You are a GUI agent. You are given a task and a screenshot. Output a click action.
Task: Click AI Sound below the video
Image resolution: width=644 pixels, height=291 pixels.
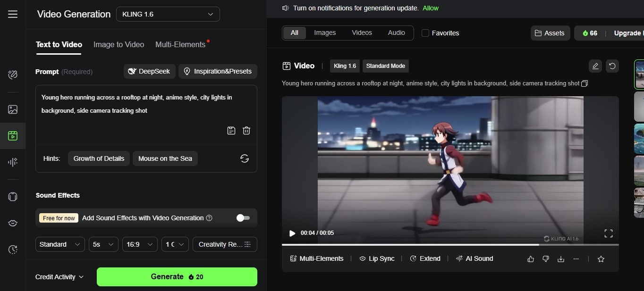(x=475, y=258)
